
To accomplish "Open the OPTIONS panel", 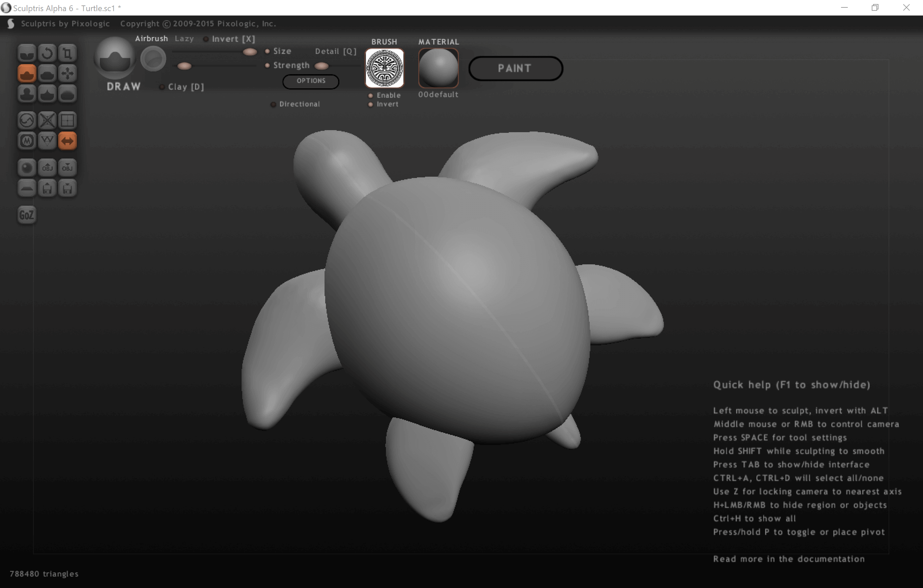I will (310, 81).
